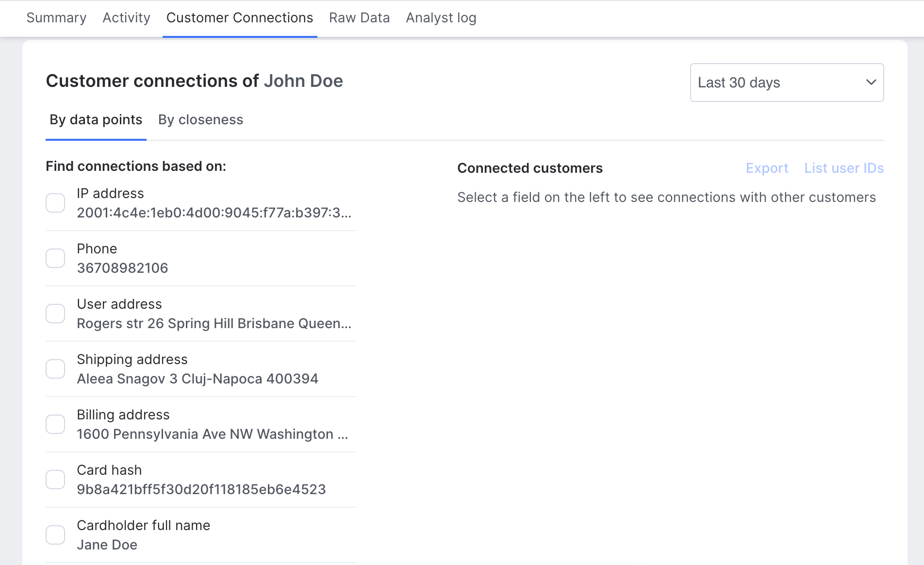The height and width of the screenshot is (565, 924).
Task: Check the Card hash checkbox
Action: point(55,480)
